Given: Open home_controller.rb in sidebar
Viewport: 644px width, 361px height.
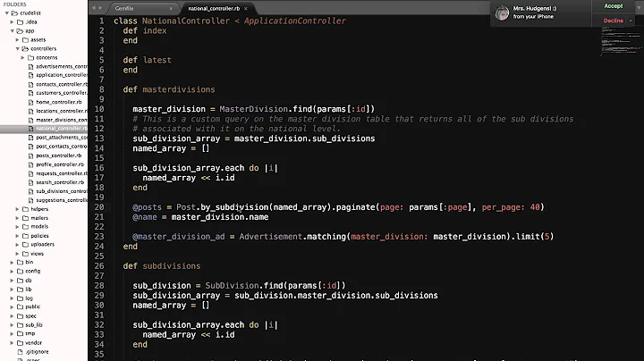Looking at the screenshot, I should coord(59,102).
